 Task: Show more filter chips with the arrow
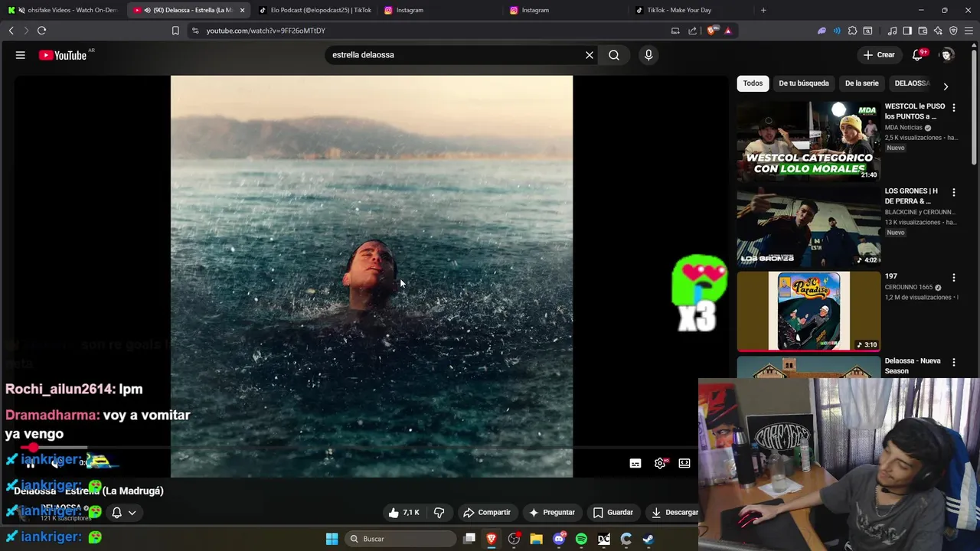click(x=946, y=86)
